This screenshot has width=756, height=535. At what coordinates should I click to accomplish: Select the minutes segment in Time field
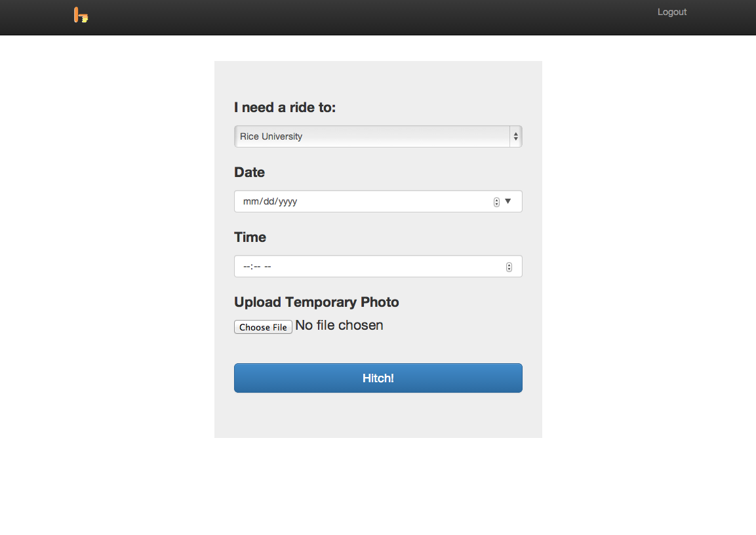click(256, 267)
